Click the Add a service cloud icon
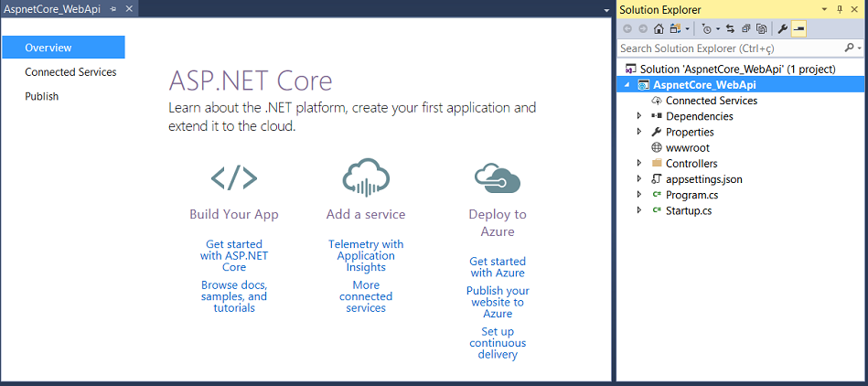This screenshot has width=868, height=386. (366, 177)
